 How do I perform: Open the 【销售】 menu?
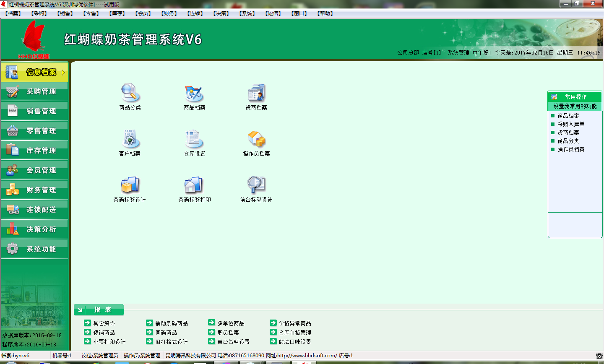(x=65, y=13)
